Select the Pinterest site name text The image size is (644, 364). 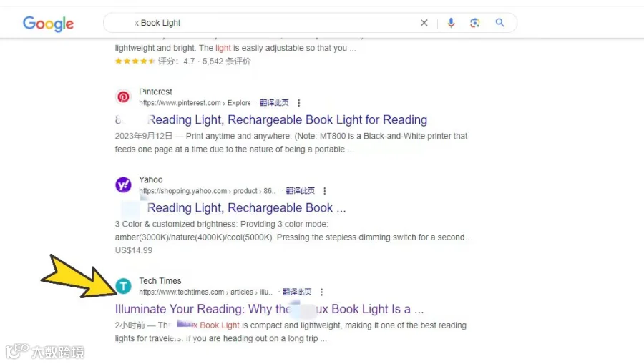(x=155, y=92)
